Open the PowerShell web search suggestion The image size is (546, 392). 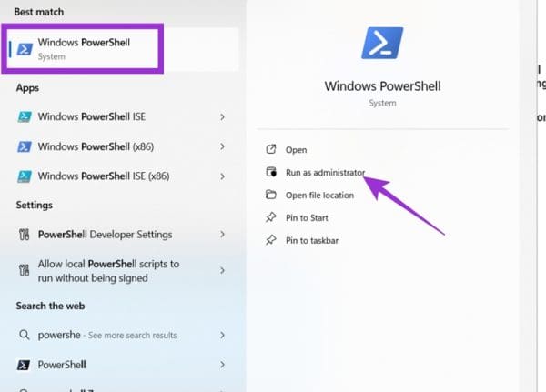120,365
